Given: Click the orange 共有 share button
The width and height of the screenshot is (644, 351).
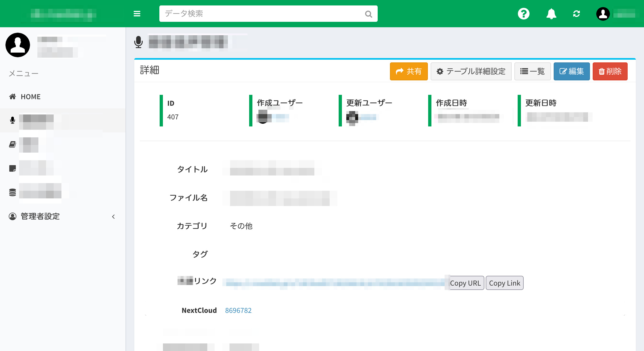Looking at the screenshot, I should [x=409, y=71].
